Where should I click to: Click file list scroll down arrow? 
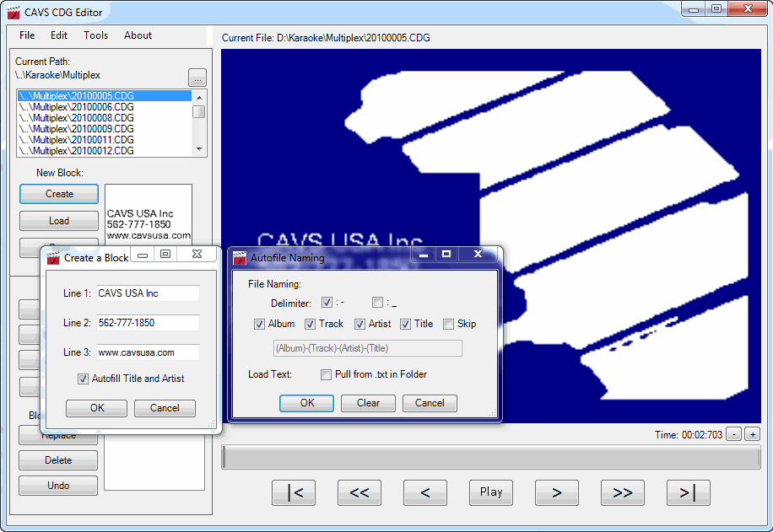(199, 149)
